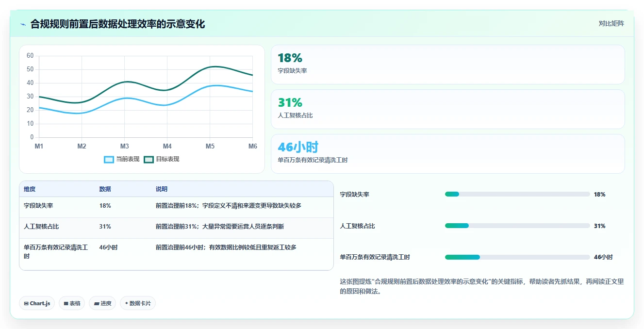Click the 目标表现 legend label
Viewport: 644px width, 329px height.
(x=167, y=159)
